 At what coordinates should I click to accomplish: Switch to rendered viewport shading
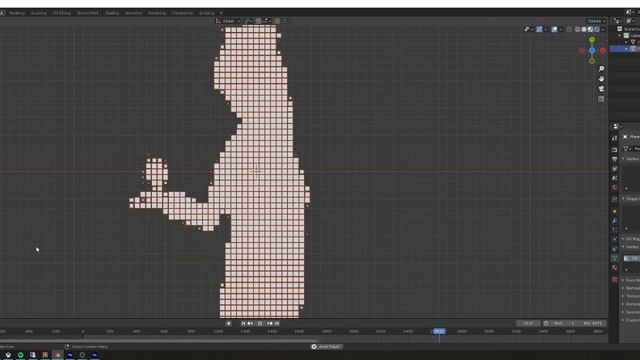tap(597, 29)
